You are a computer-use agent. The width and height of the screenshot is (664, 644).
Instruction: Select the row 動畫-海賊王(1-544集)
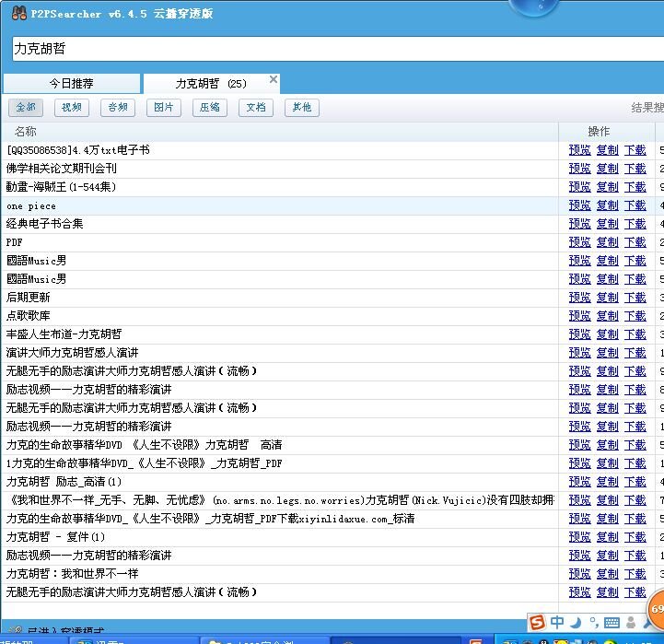(279, 187)
